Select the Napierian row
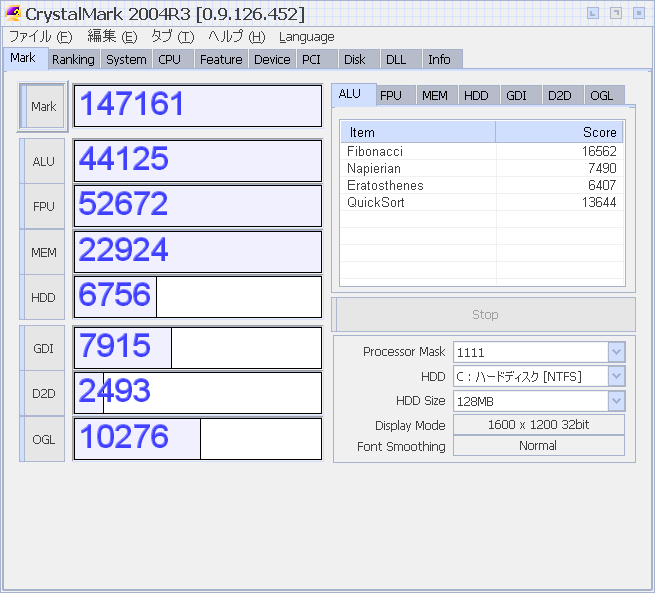Image resolution: width=655 pixels, height=593 pixels. [482, 168]
